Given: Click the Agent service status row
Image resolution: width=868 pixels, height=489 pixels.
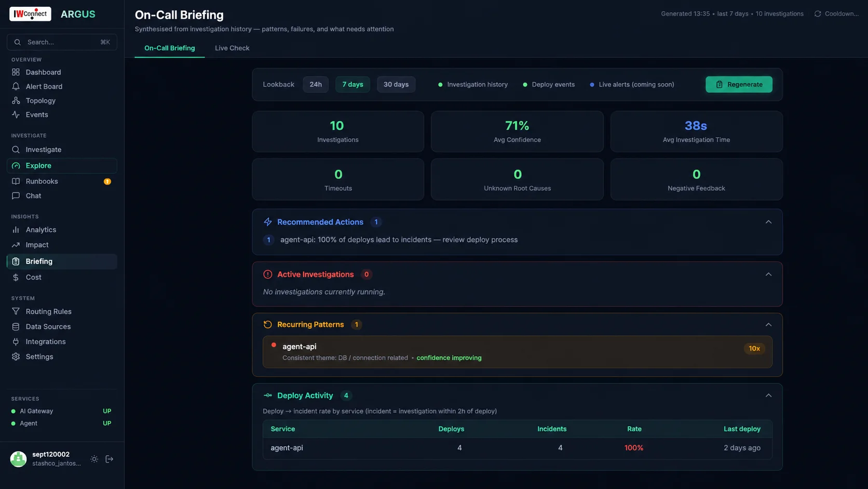Looking at the screenshot, I should tap(62, 424).
